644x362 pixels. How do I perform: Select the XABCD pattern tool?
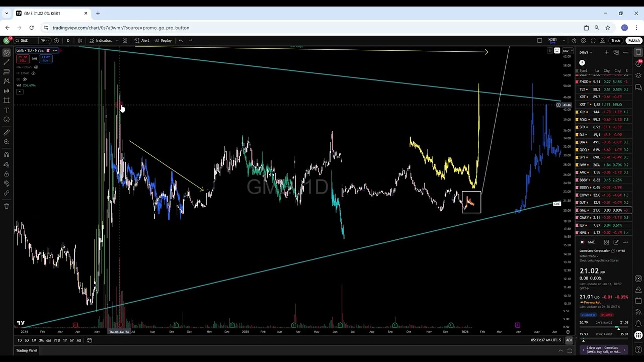tap(7, 81)
